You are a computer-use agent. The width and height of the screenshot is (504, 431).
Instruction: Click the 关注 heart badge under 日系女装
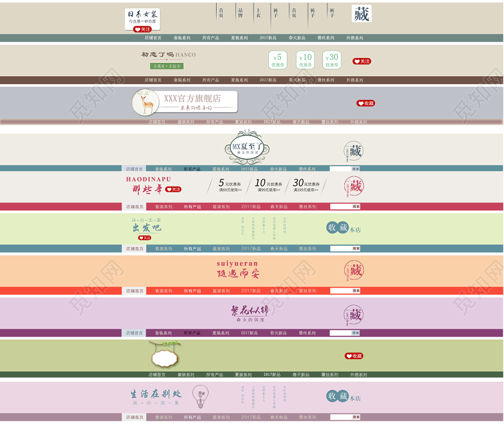143,29
